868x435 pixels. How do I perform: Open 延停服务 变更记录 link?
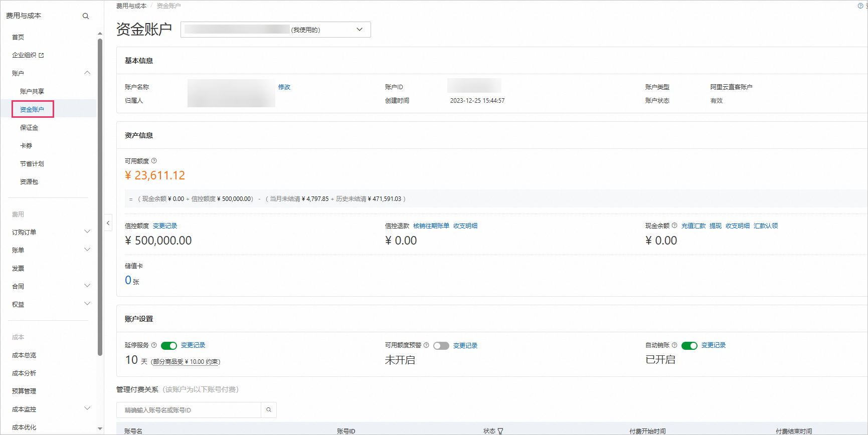193,345
